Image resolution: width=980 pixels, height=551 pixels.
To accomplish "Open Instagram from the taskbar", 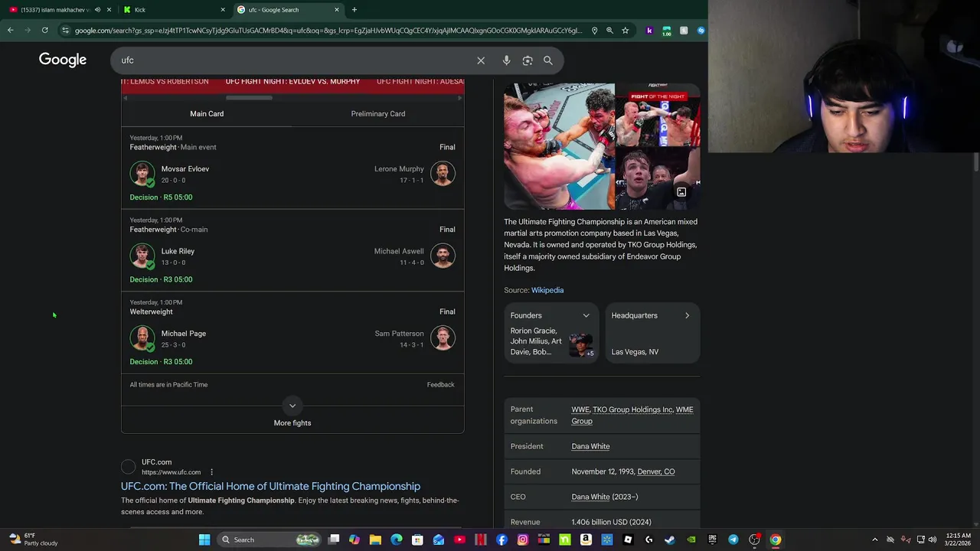I will click(523, 540).
